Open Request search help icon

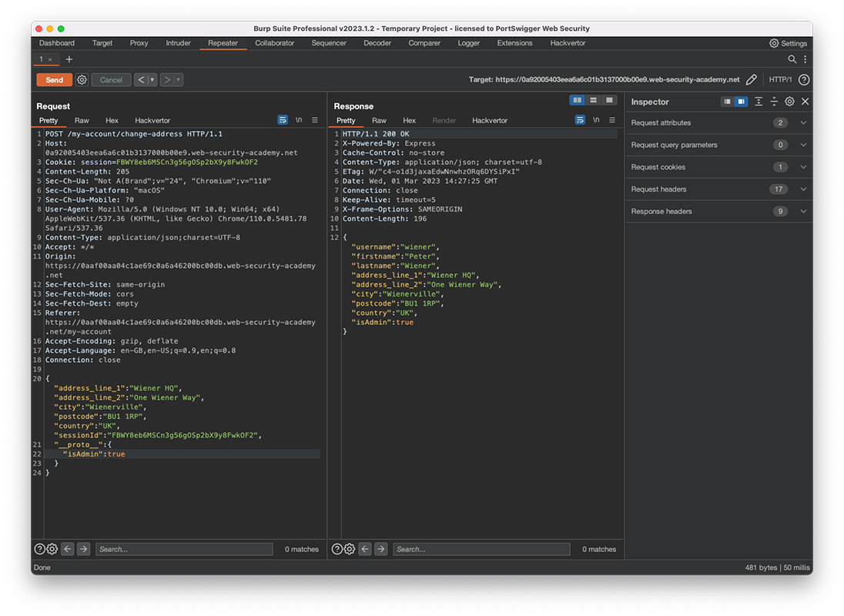(40, 549)
